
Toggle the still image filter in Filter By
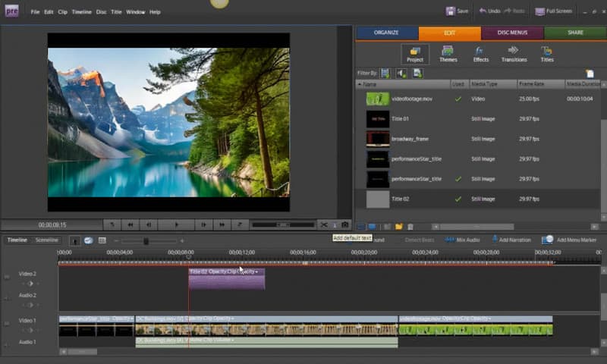tap(417, 73)
